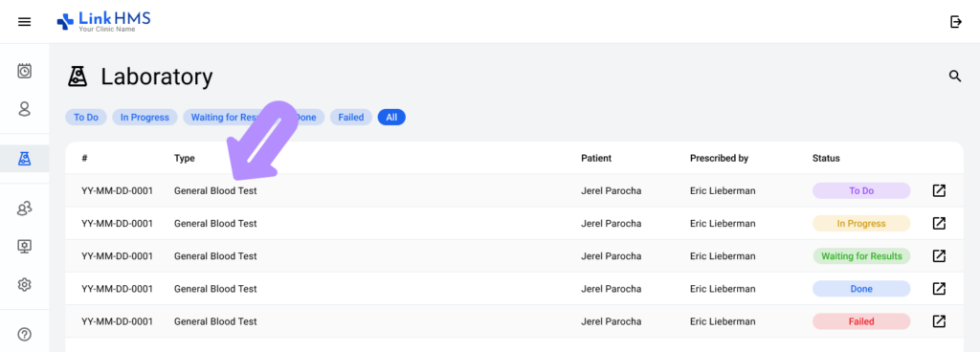Open the staff users sidebar icon
This screenshot has height=352, width=980.
(x=24, y=209)
